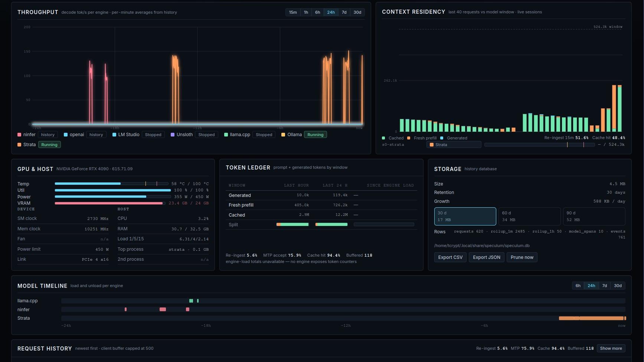644x362 pixels.
Task: Click the Export JSON button
Action: coord(487,257)
